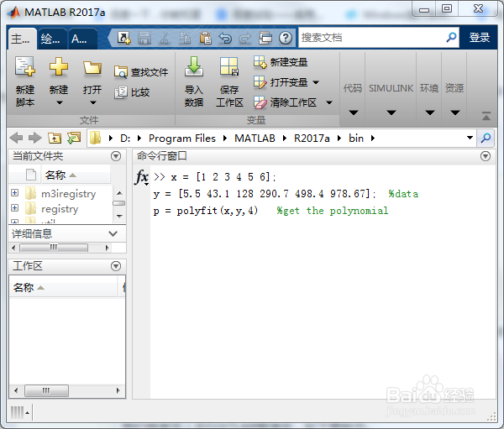Screen dimensions: 504x429
Task: Expand the SIMULINK section
Action: tap(391, 112)
